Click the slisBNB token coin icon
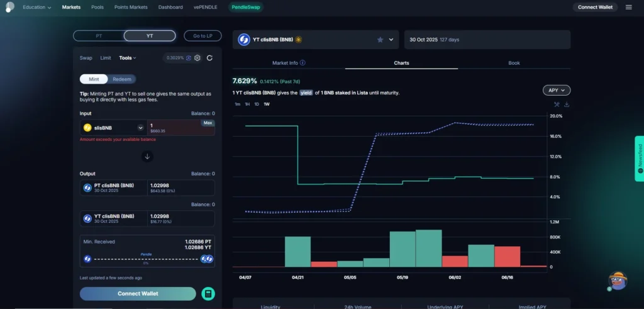 click(87, 128)
